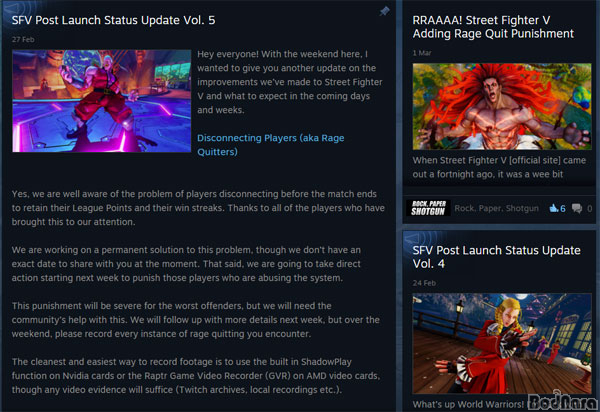Screen dimensions: 600x412
Task: Click the pin icon on the Vol. 5 post
Action: (384, 11)
